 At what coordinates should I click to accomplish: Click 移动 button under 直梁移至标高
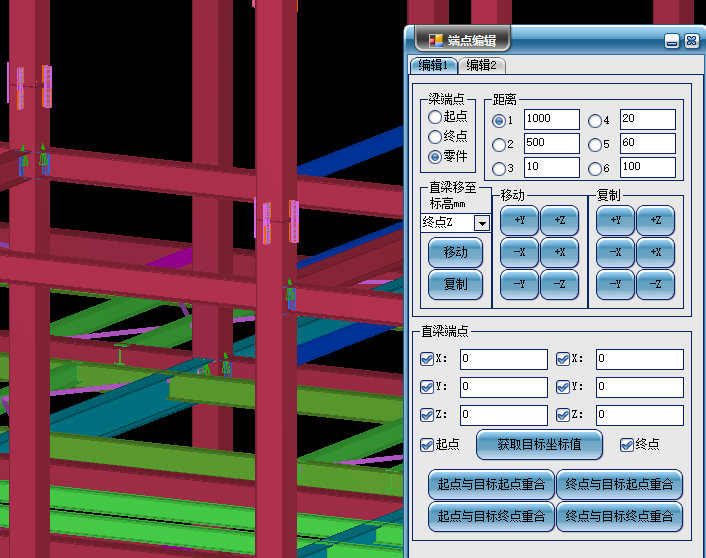(455, 252)
